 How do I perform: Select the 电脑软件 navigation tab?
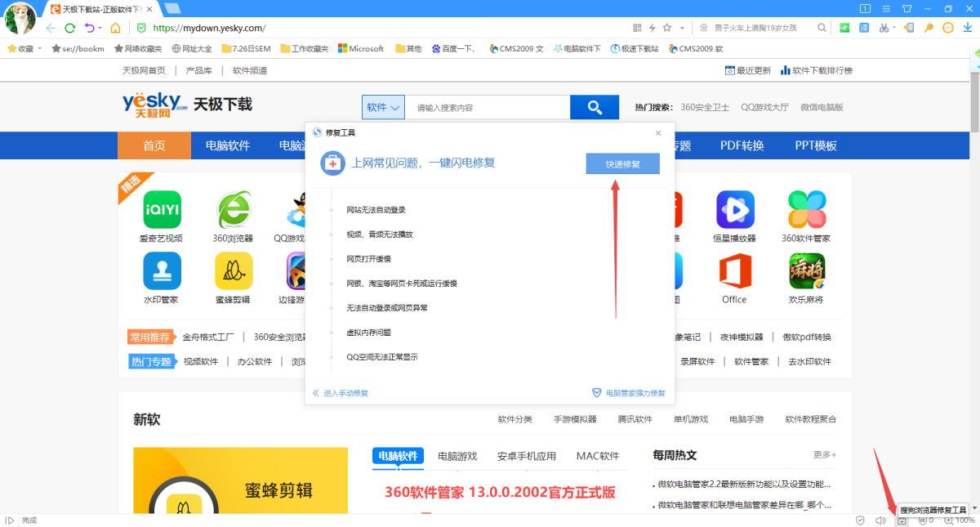pyautogui.click(x=228, y=145)
